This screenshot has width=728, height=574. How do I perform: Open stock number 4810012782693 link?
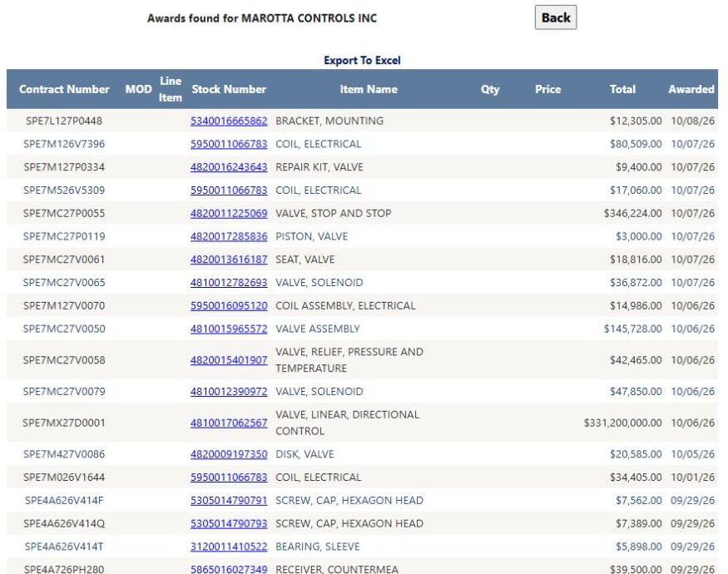coord(229,283)
